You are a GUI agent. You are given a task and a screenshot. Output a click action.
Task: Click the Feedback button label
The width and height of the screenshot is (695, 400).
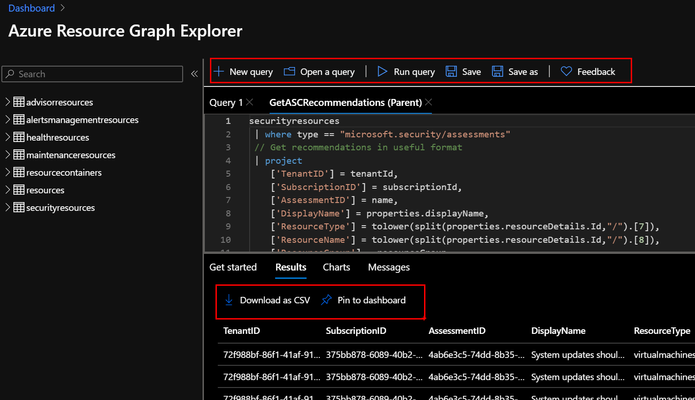coord(596,71)
